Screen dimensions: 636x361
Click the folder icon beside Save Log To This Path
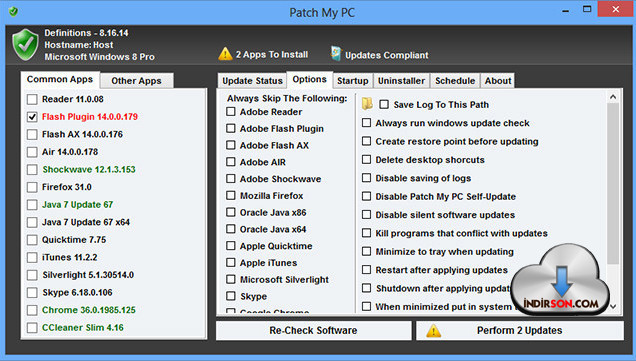pos(367,104)
